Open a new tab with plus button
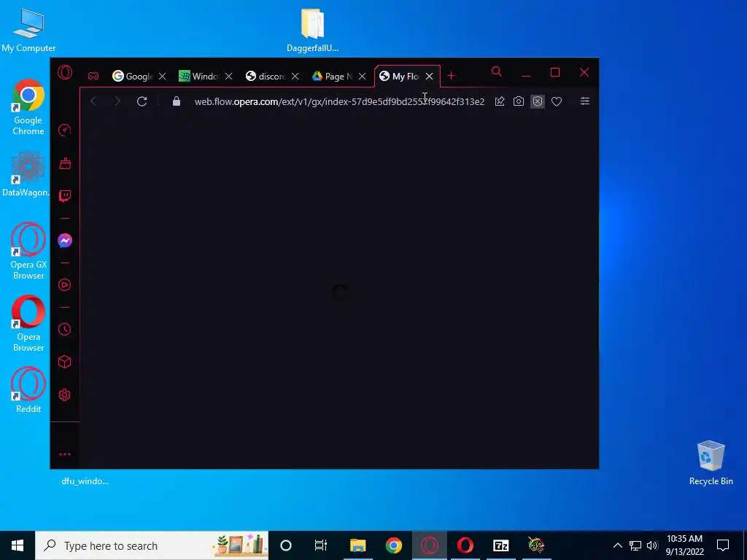 coord(451,76)
